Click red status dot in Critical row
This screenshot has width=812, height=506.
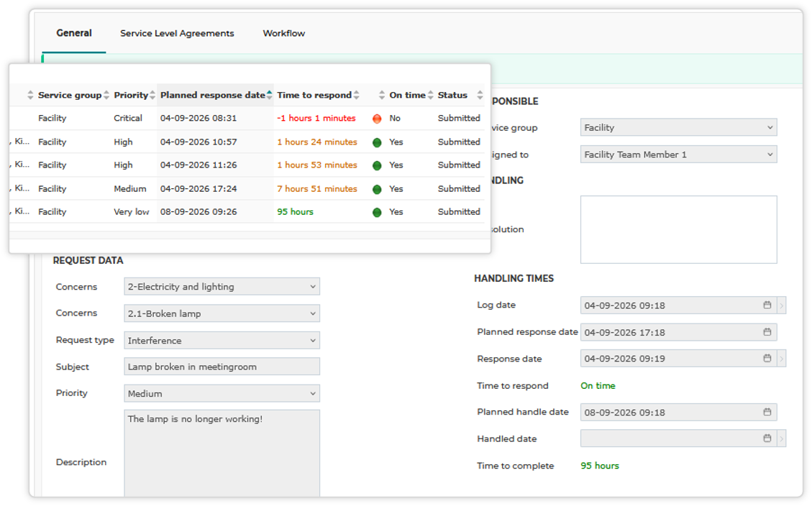click(x=377, y=119)
